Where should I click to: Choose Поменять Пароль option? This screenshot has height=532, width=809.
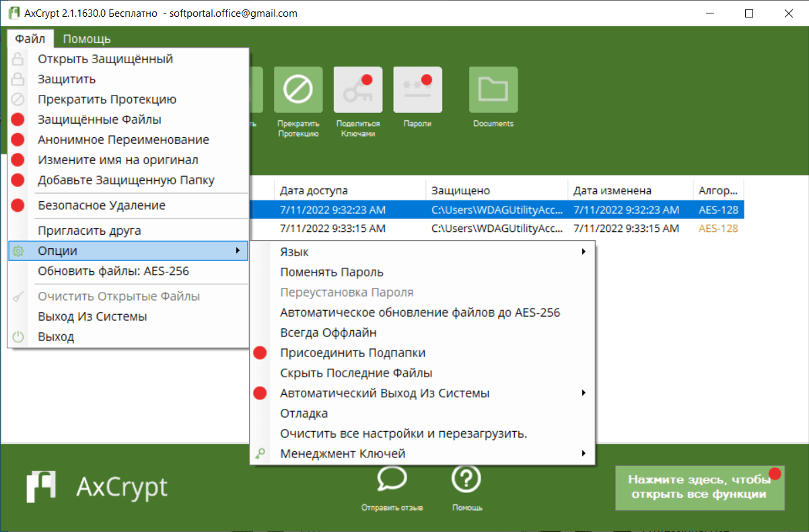pyautogui.click(x=423, y=272)
